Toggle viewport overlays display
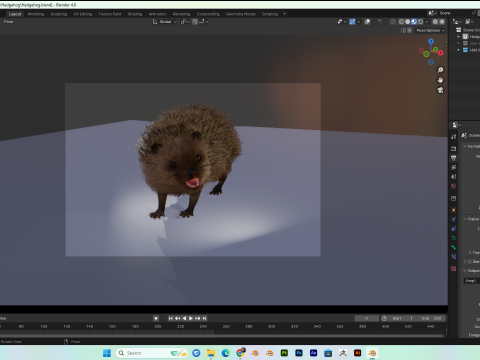This screenshot has height=360, width=480. tap(367, 22)
